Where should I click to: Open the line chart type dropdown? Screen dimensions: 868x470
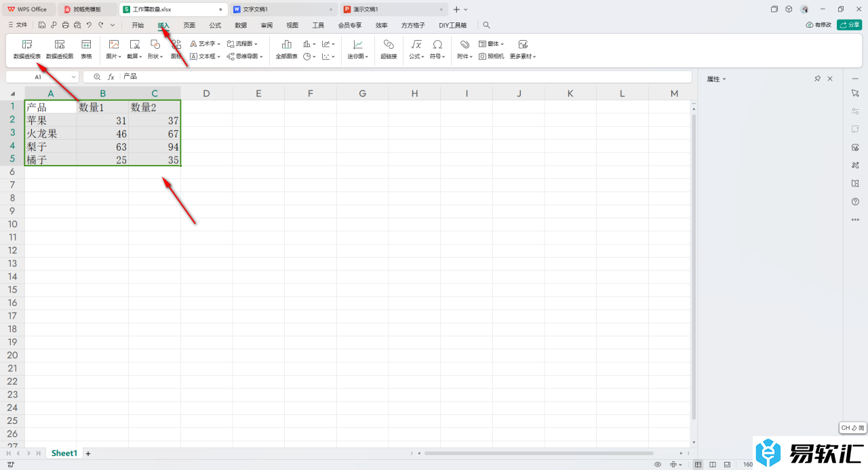(x=328, y=43)
